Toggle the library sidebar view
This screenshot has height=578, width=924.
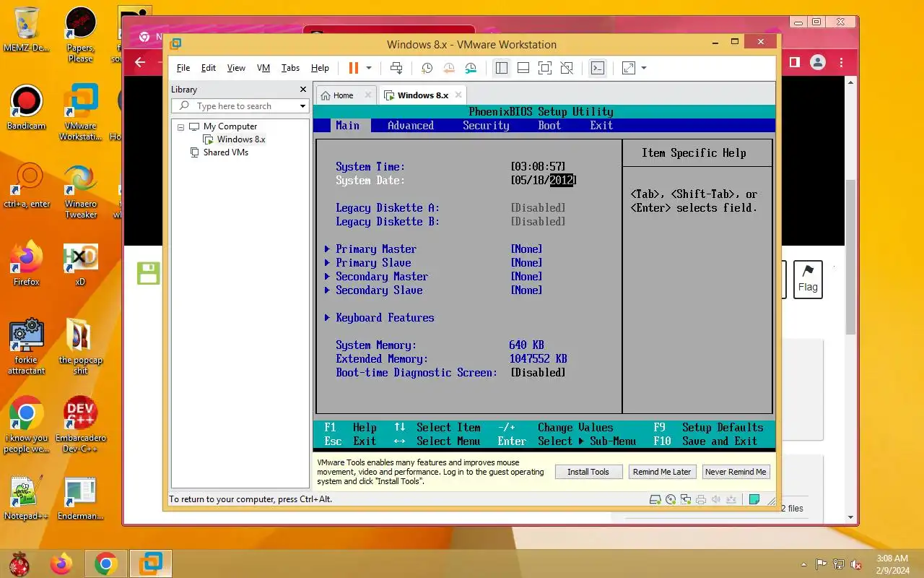[x=502, y=68]
